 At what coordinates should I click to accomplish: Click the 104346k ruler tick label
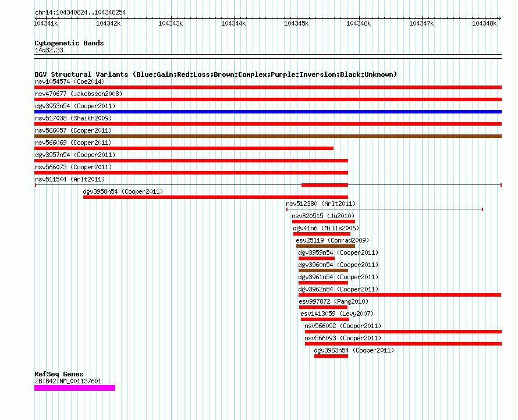pos(359,23)
